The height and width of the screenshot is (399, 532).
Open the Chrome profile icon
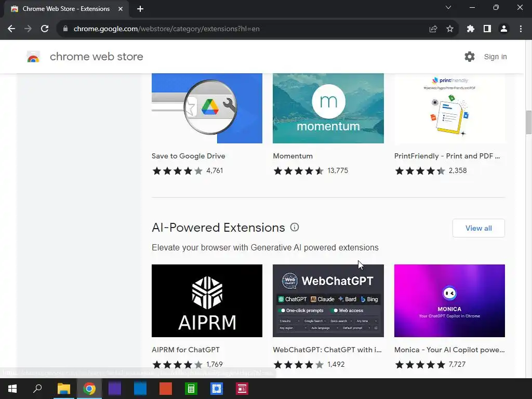504,29
